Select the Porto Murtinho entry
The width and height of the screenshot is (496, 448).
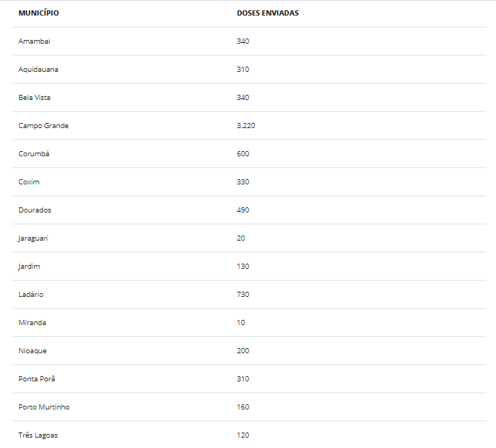(44, 407)
